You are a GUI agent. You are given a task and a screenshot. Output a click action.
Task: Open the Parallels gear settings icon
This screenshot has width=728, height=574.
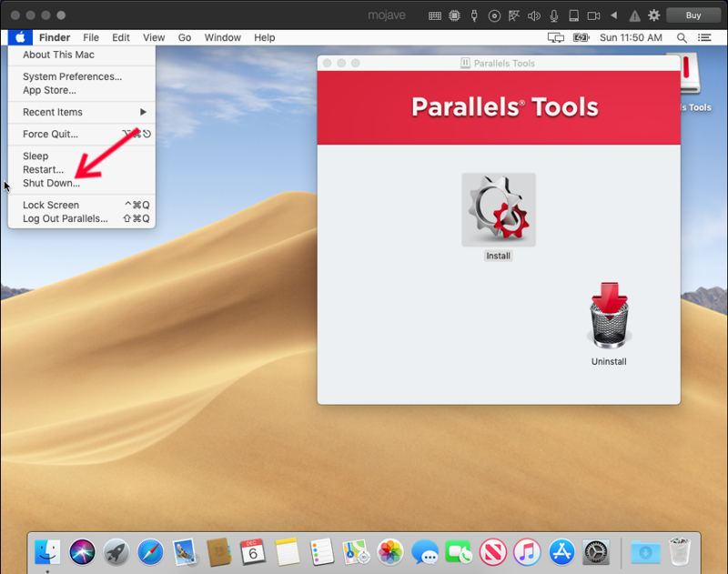coord(653,15)
